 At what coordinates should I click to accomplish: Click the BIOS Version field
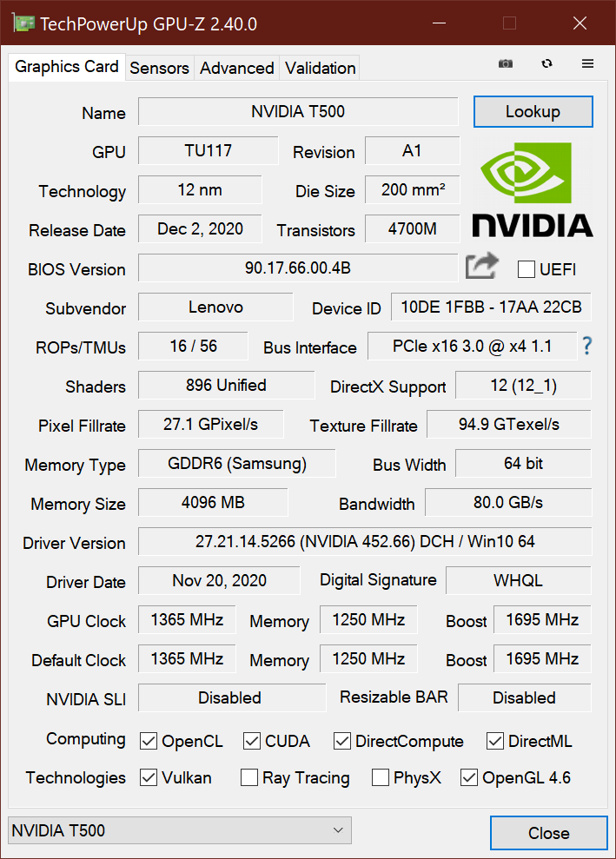click(298, 268)
